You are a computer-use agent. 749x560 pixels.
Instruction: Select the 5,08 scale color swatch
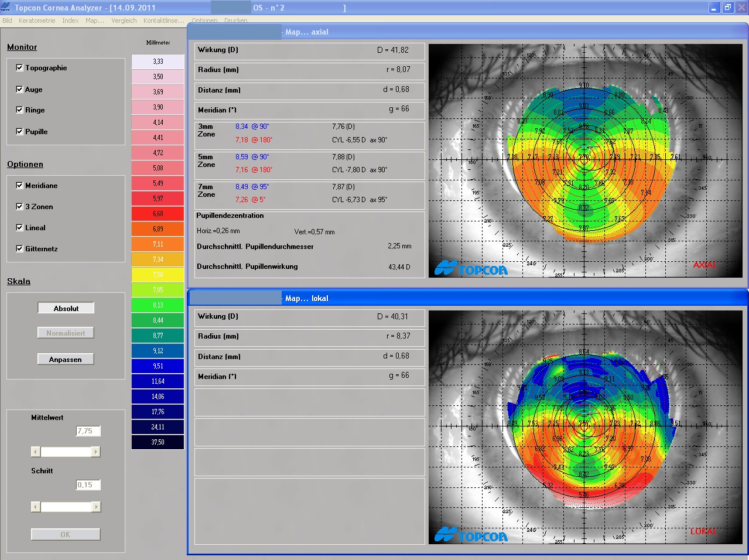158,168
